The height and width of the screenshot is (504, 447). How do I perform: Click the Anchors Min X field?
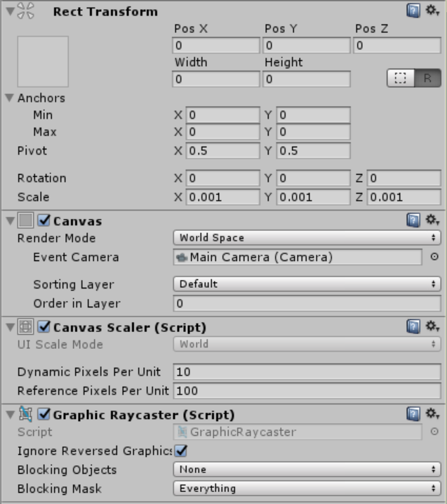point(223,115)
